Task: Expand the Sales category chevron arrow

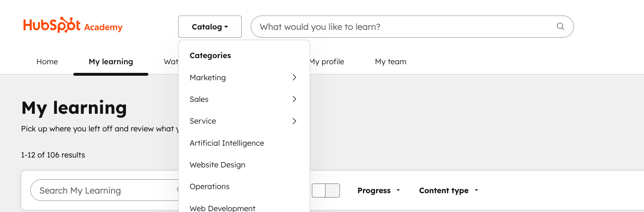Action: [294, 99]
